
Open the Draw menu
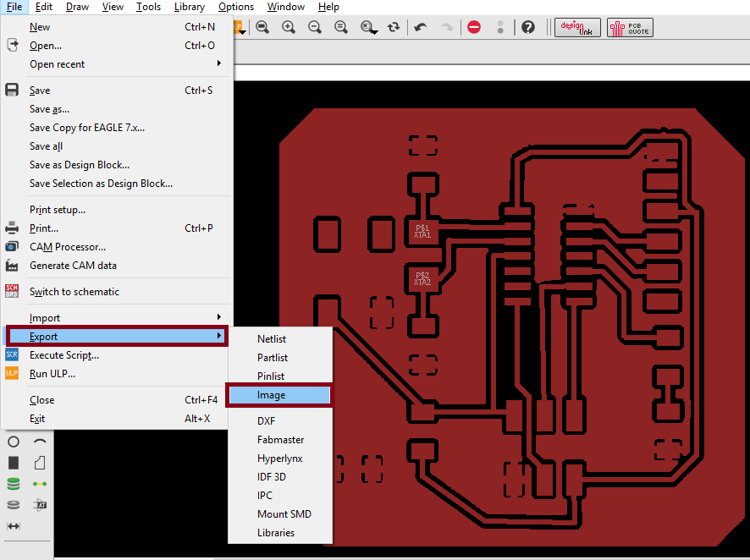click(x=78, y=7)
